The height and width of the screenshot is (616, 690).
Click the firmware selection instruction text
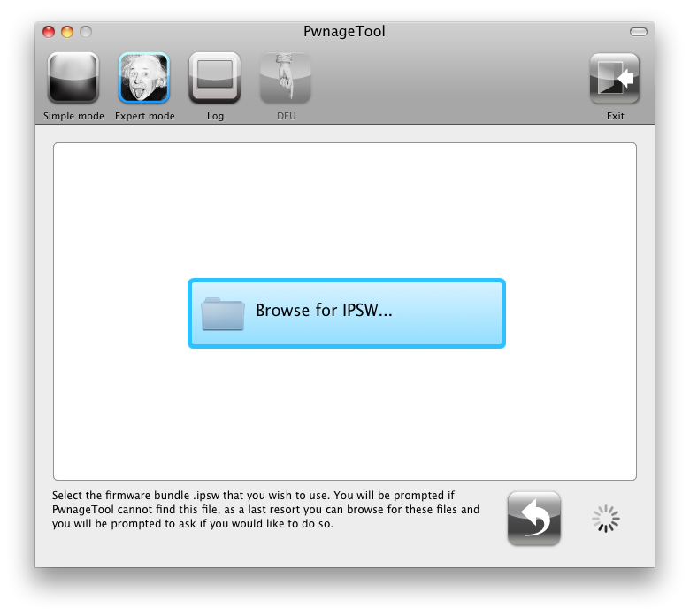pos(265,510)
